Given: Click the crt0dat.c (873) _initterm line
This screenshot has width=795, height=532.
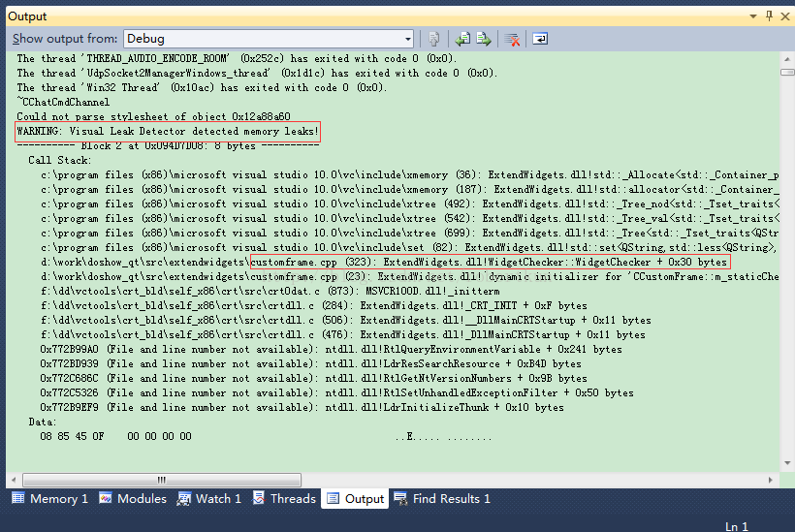Looking at the screenshot, I should pos(270,292).
